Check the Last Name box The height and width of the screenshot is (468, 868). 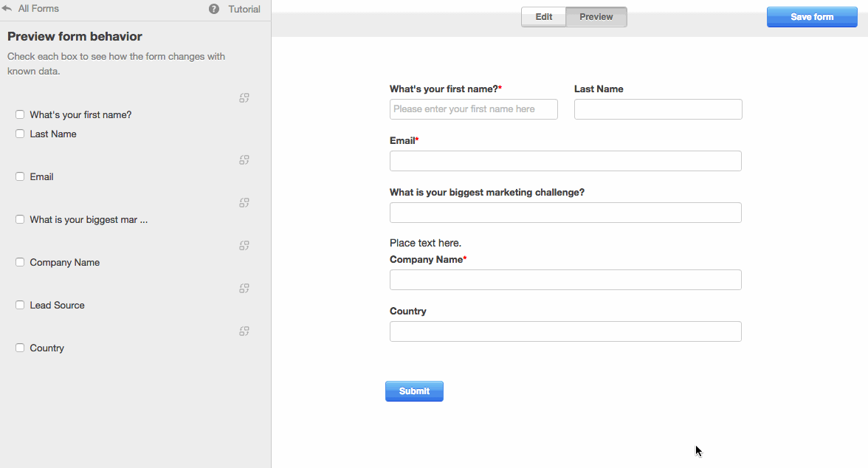[20, 134]
